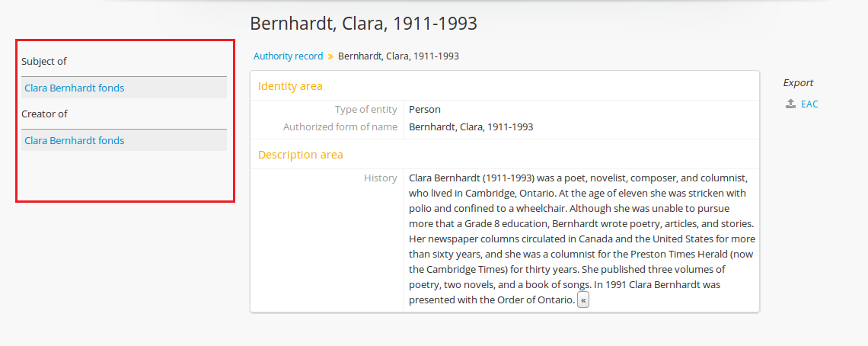This screenshot has height=346, width=868.
Task: Select the Identity area section heading
Action: click(290, 86)
